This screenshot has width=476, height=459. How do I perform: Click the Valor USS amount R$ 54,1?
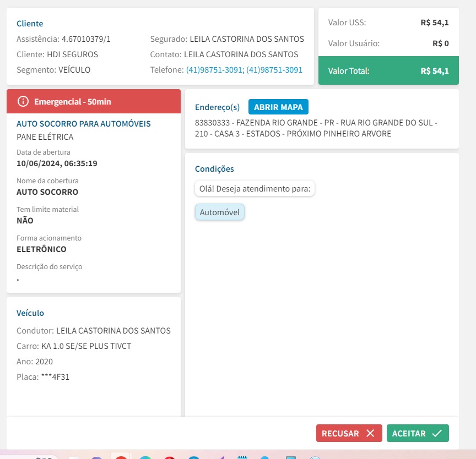435,23
